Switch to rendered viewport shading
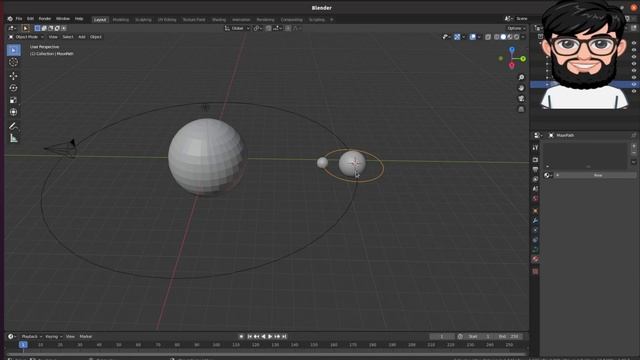The width and height of the screenshot is (640, 360). (x=516, y=37)
